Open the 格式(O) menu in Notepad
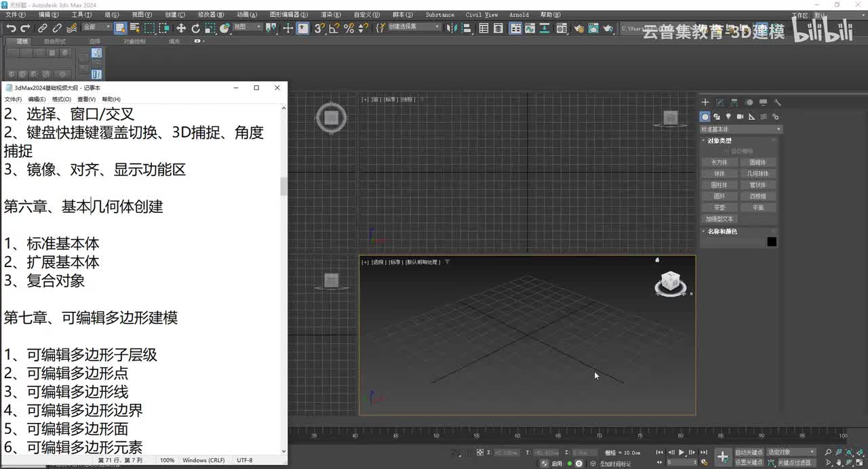868x469 pixels. [61, 100]
